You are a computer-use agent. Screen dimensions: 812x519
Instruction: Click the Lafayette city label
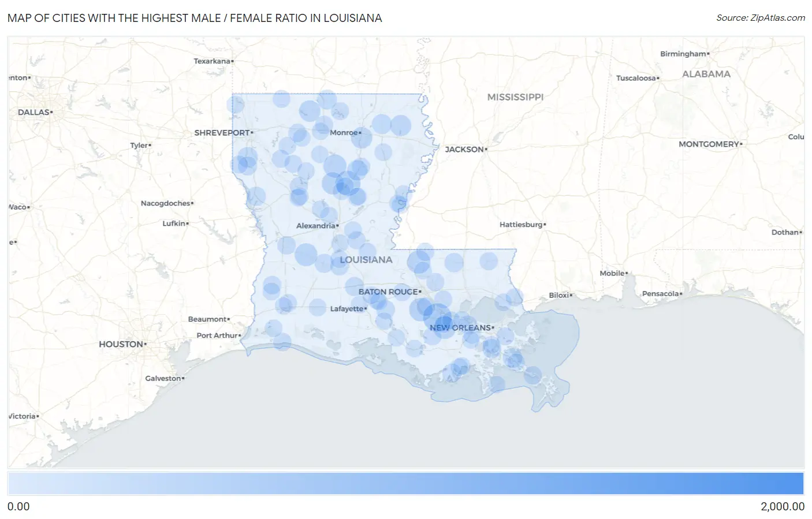tap(347, 309)
